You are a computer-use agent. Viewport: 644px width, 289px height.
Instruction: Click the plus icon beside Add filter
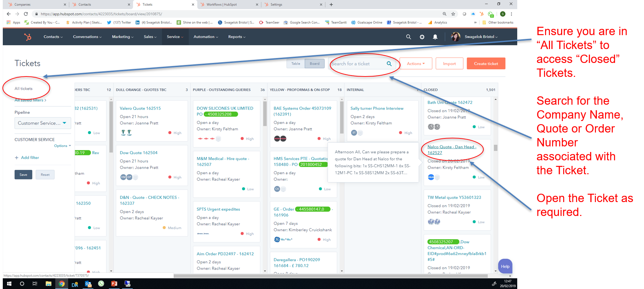point(16,158)
